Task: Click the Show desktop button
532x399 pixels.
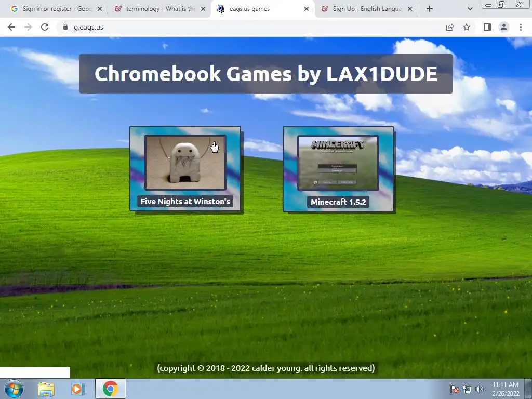Action: 528,389
